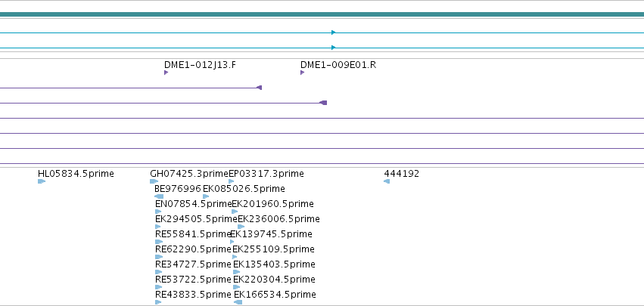Click the EK220304.5prime label

(x=275, y=280)
